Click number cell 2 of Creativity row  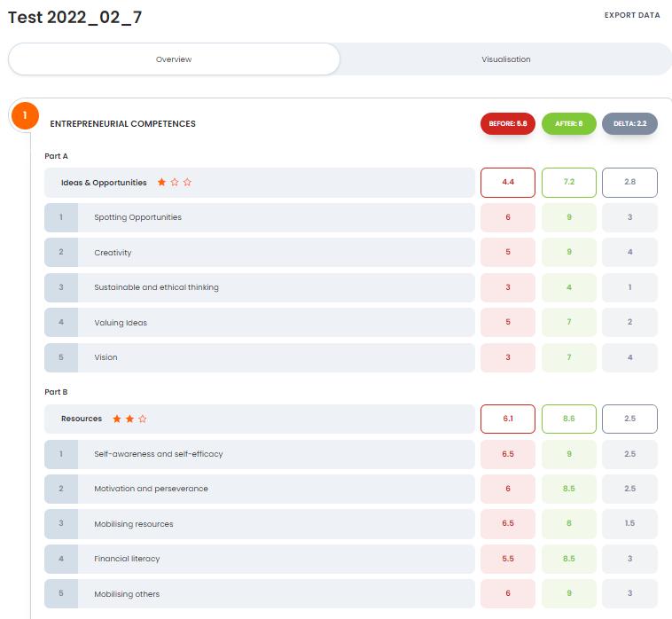tap(61, 253)
